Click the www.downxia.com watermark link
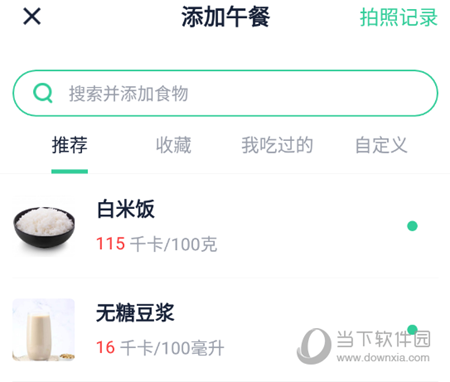Image resolution: width=450 pixels, height=382 pixels. pyautogui.click(x=383, y=358)
